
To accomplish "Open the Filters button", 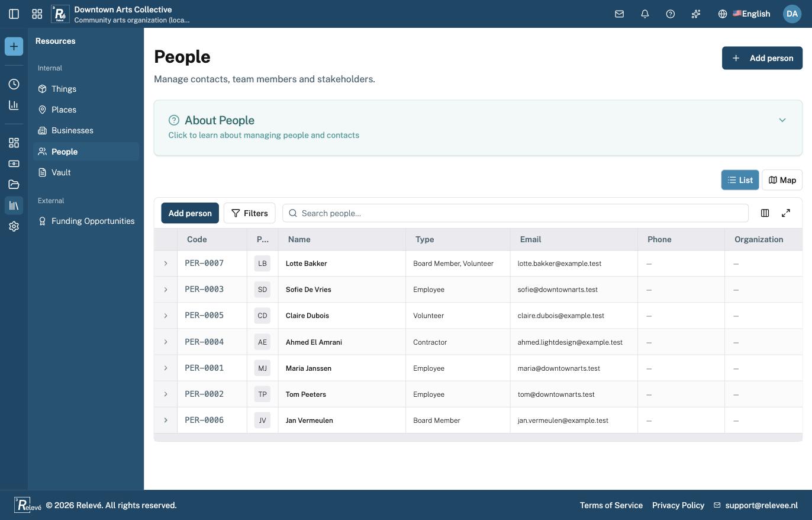I will point(249,213).
